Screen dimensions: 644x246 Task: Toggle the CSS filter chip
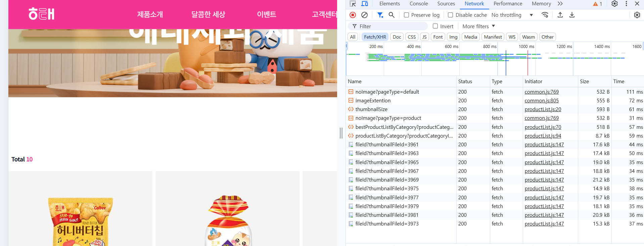click(412, 37)
